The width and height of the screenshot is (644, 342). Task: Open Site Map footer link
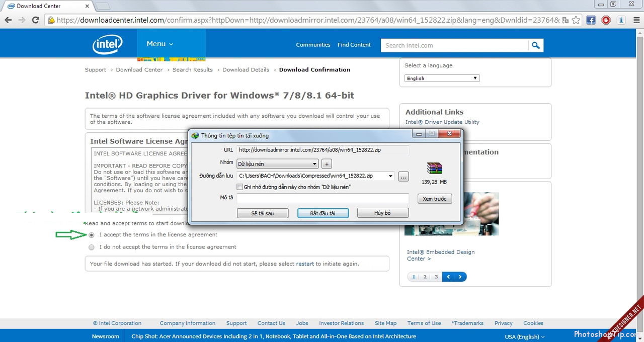(x=386, y=323)
